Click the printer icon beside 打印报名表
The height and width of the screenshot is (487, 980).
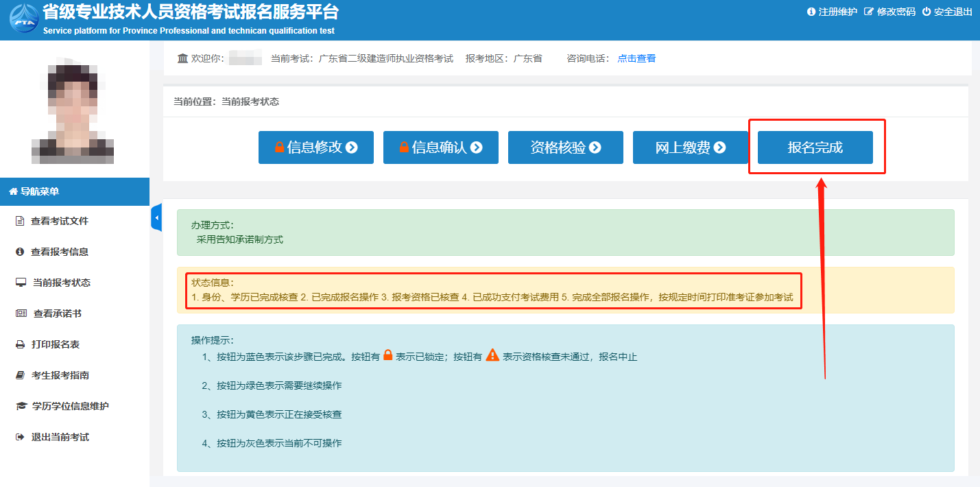coord(20,344)
